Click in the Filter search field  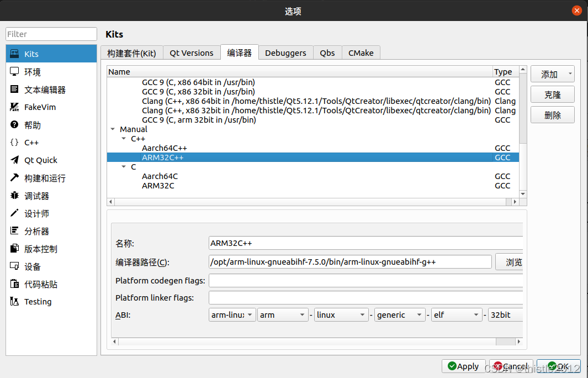tap(51, 34)
